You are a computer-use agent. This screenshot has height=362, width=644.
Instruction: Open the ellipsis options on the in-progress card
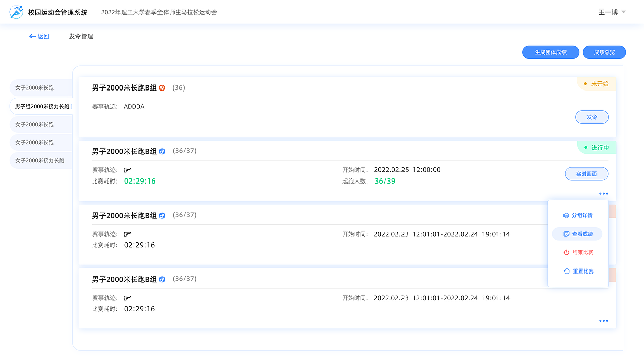tap(603, 193)
